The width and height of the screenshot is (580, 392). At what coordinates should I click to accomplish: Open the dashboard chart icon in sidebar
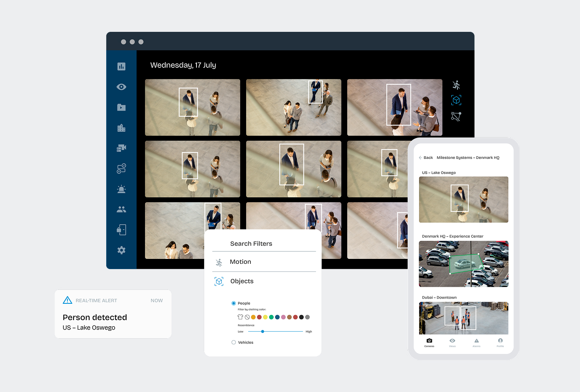point(121,67)
